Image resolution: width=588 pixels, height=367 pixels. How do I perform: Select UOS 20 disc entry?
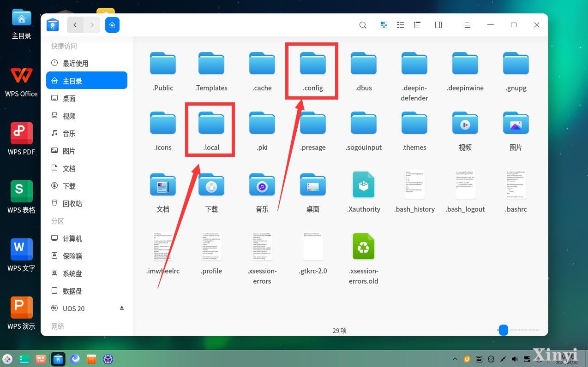point(87,308)
